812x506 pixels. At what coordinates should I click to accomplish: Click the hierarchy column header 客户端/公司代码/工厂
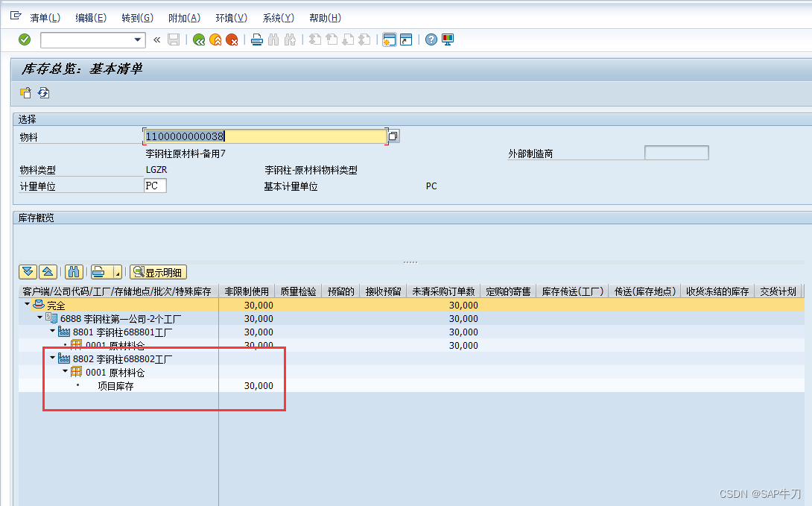click(x=117, y=291)
